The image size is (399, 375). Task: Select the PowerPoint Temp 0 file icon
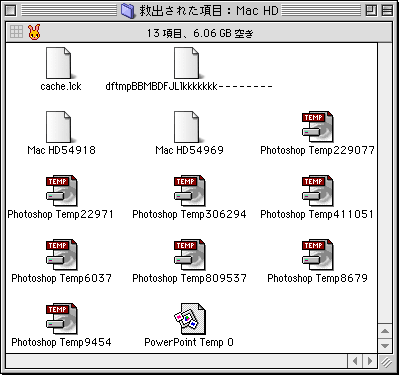click(189, 319)
